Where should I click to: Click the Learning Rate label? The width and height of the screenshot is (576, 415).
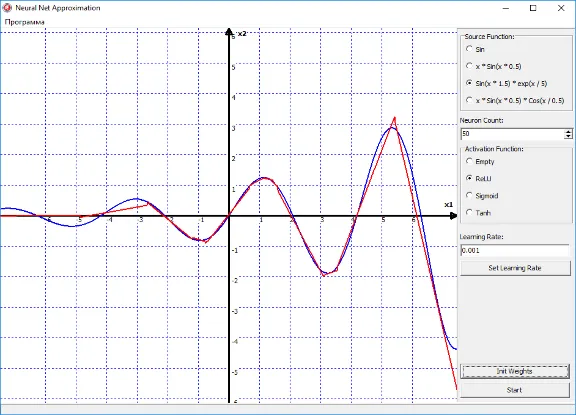482,237
